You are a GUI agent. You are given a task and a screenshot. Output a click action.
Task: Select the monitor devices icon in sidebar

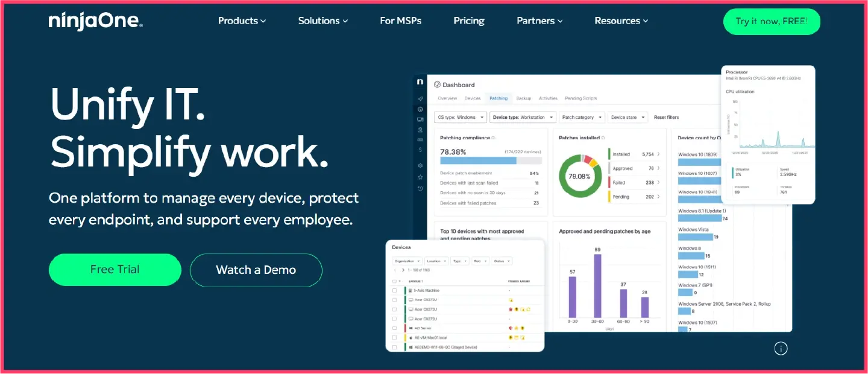coord(420,119)
